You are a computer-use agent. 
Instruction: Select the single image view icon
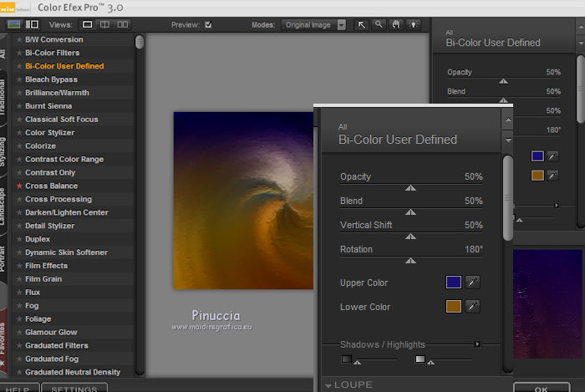click(x=89, y=25)
